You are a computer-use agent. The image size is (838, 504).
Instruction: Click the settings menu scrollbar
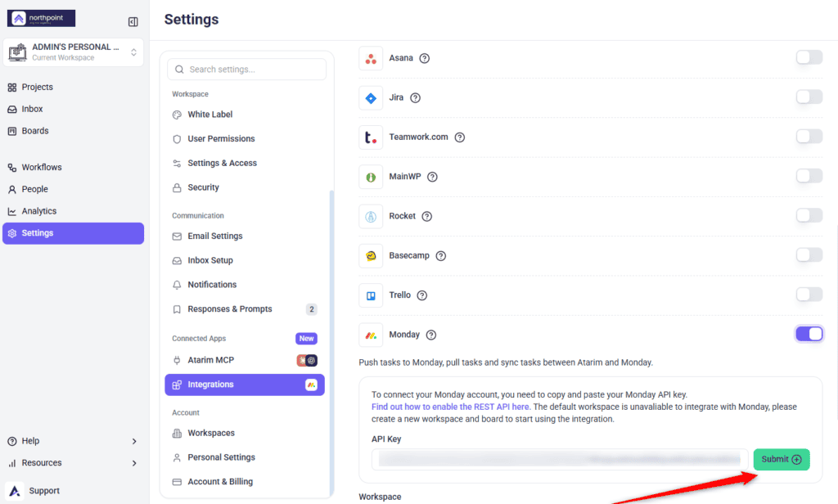click(x=331, y=342)
